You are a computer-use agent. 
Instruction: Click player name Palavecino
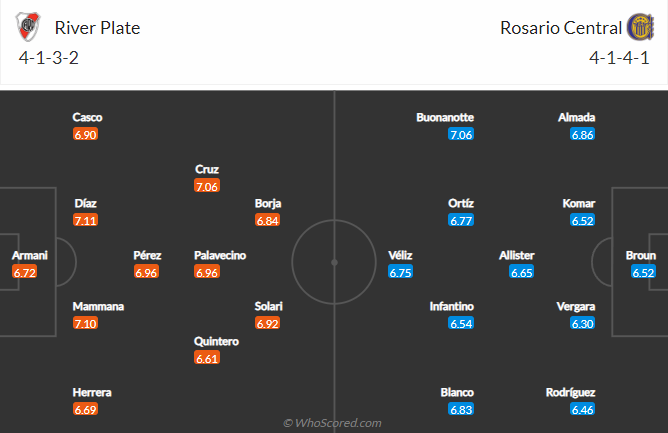coord(220,255)
